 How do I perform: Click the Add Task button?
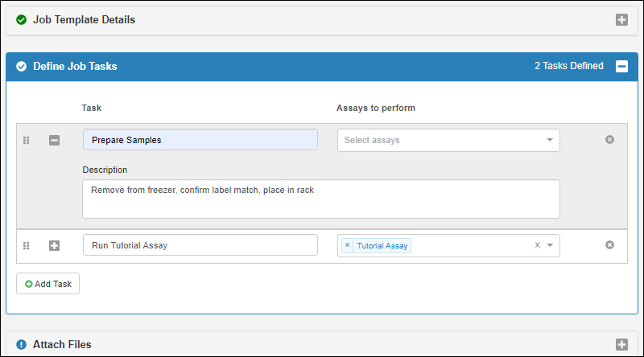click(x=48, y=284)
